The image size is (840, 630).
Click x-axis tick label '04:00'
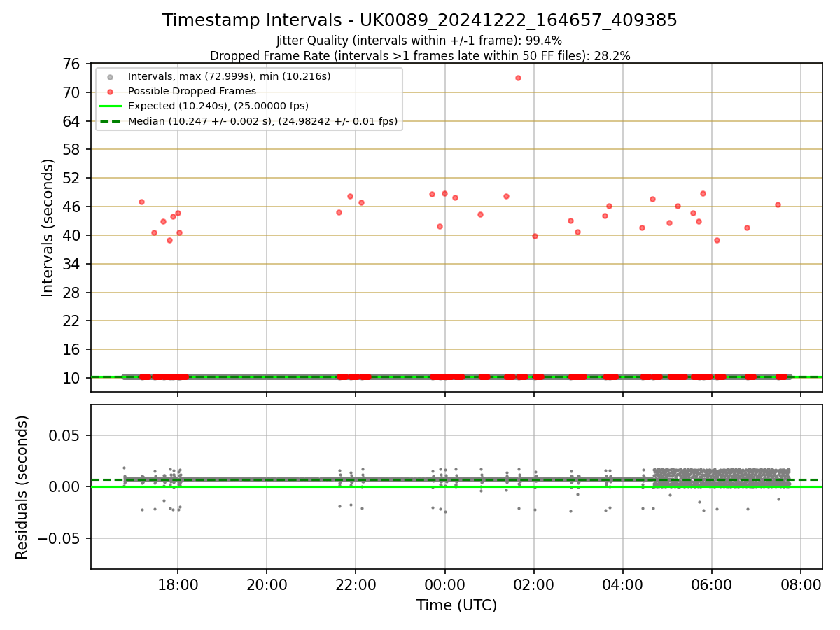623,584
